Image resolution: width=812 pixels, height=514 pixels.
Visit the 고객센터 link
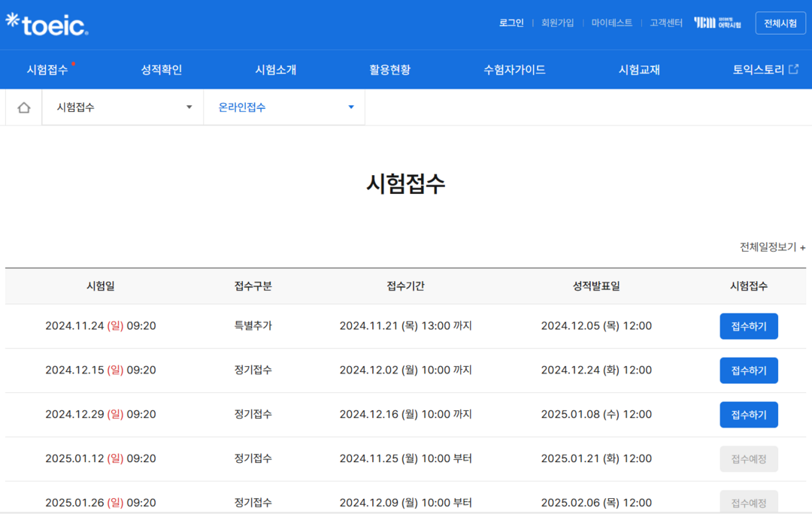(666, 23)
